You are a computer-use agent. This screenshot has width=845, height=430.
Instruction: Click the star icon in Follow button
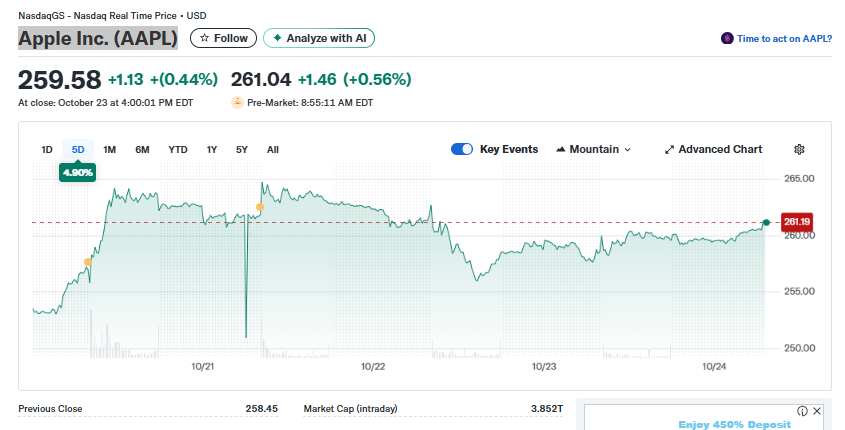[204, 38]
